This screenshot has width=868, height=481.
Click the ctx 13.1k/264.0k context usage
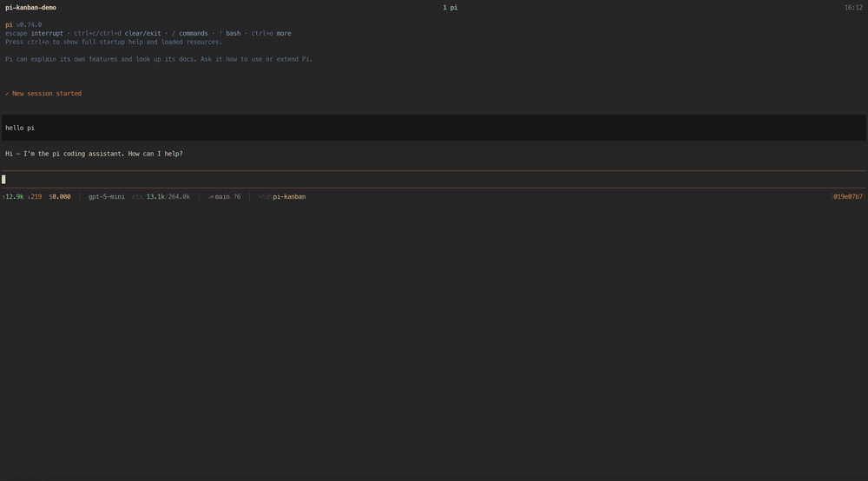(x=161, y=196)
